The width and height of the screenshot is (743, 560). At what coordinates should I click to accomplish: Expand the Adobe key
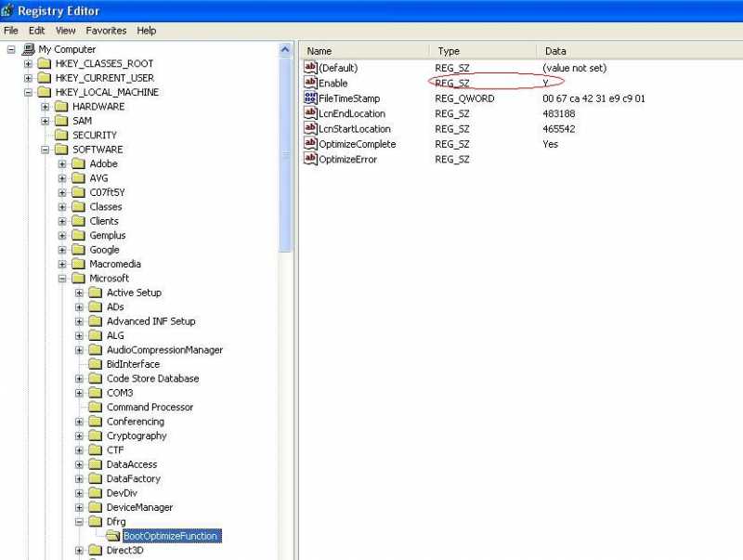pos(62,163)
